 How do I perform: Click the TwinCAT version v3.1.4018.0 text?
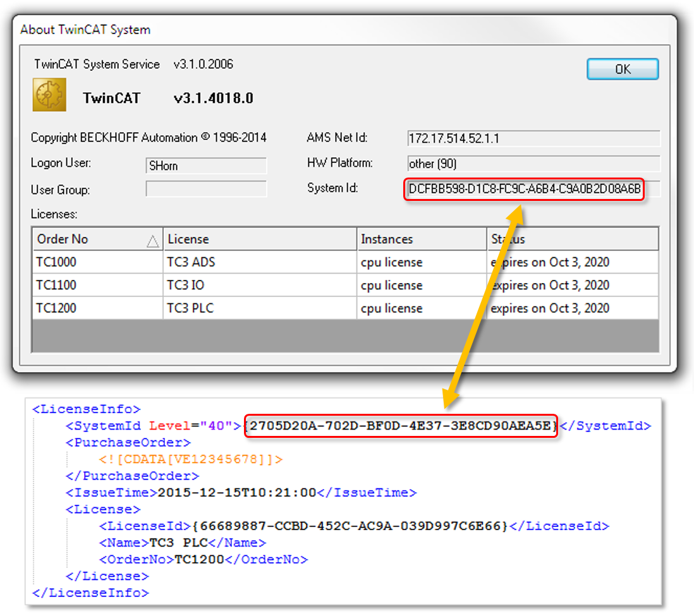(214, 98)
